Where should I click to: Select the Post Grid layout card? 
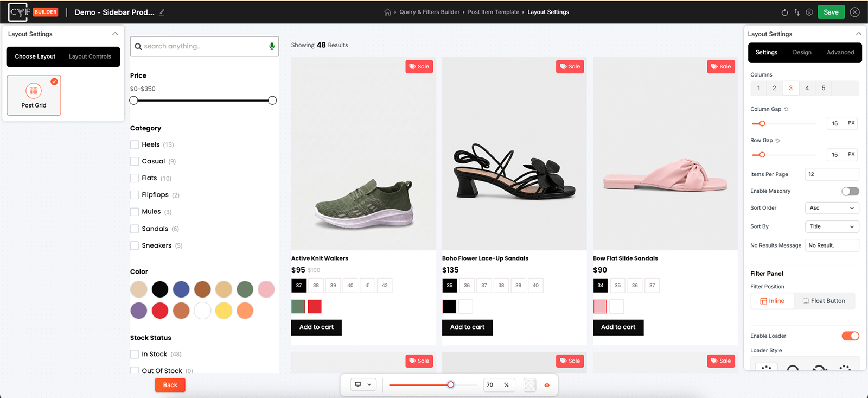(34, 95)
